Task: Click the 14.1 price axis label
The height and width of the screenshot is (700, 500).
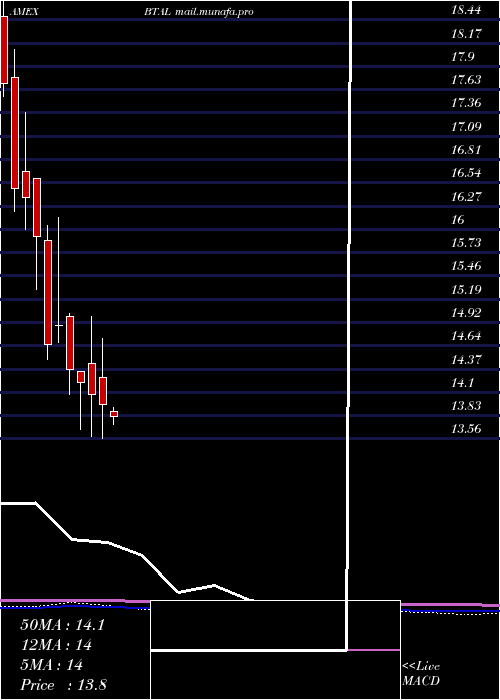Action: pyautogui.click(x=462, y=383)
